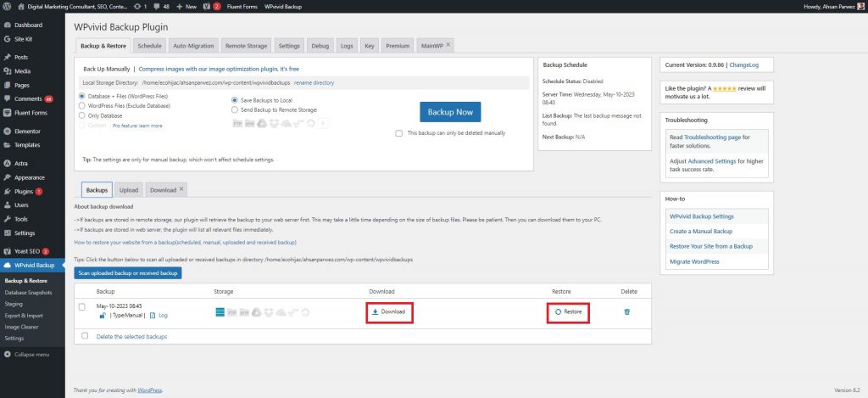
Task: Open Staging in the WPvivid submenu
Action: [14, 304]
